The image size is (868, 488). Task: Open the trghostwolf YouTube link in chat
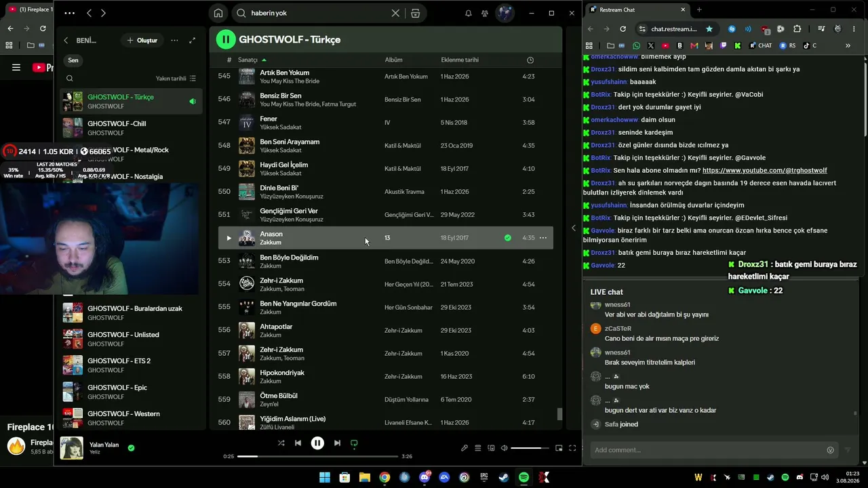(765, 170)
